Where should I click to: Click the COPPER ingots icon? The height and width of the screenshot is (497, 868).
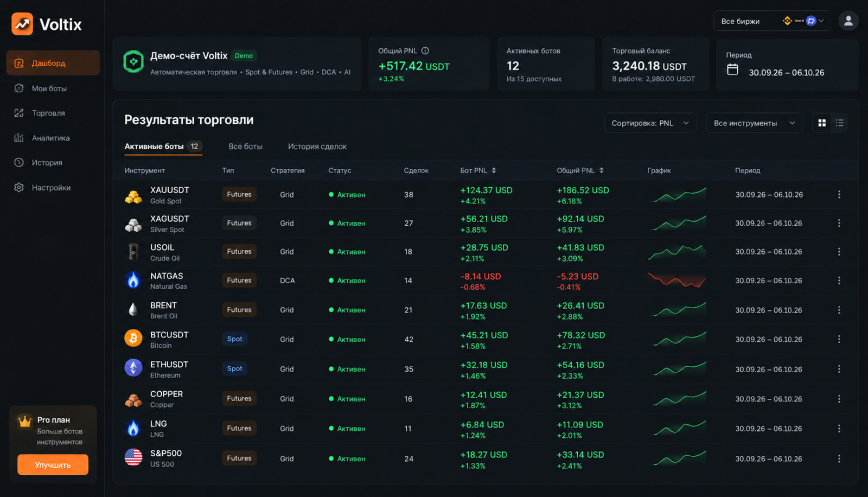[133, 400]
